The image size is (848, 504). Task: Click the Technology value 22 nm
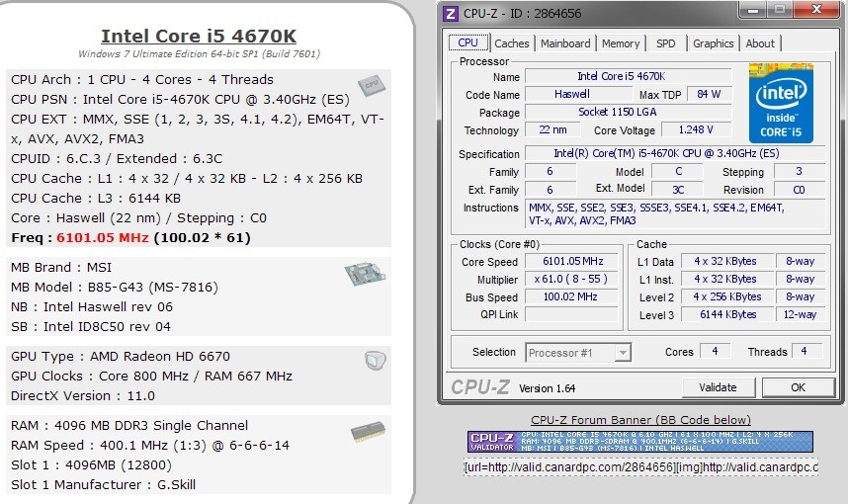pyautogui.click(x=552, y=129)
